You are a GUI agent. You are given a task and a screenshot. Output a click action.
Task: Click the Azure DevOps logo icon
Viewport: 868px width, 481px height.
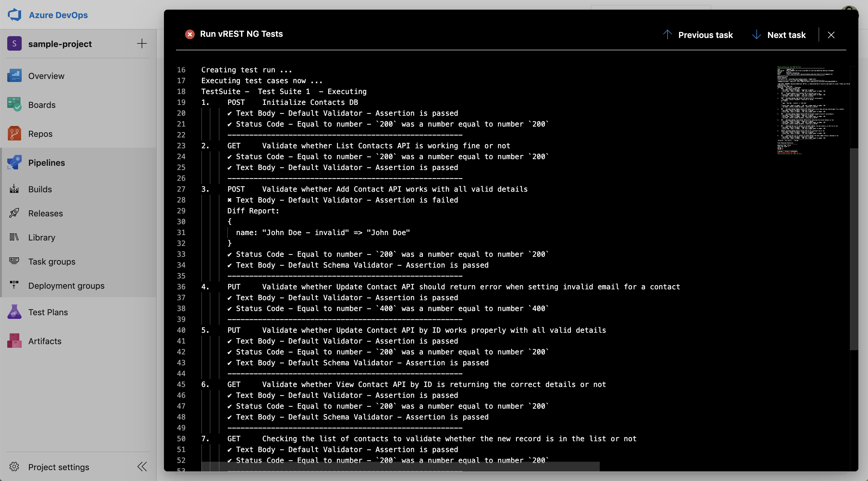point(14,15)
